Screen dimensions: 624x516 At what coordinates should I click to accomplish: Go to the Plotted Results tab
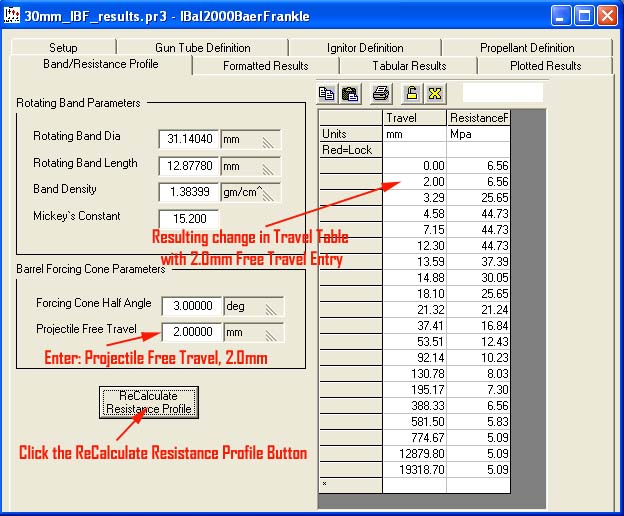pos(543,66)
